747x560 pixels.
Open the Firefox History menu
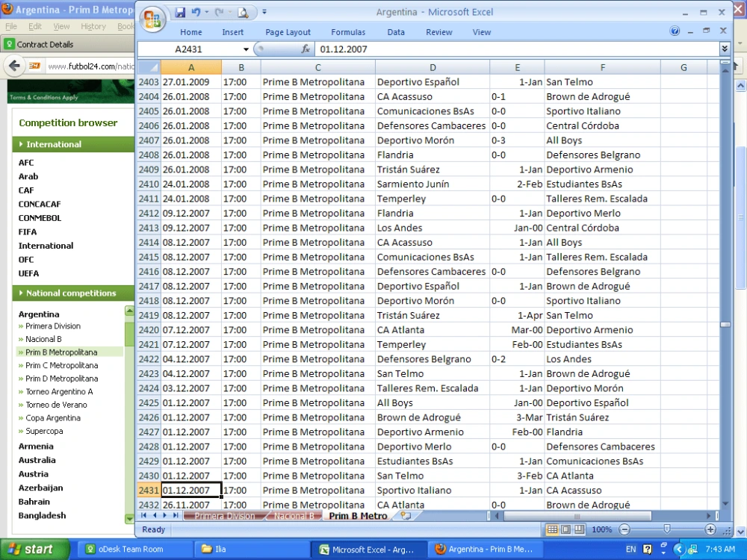coord(93,27)
